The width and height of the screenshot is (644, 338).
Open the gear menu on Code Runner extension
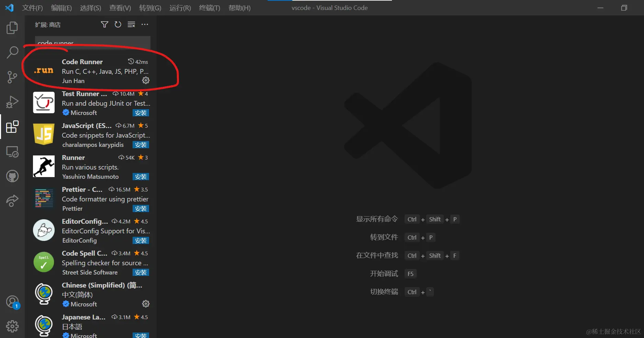[146, 80]
